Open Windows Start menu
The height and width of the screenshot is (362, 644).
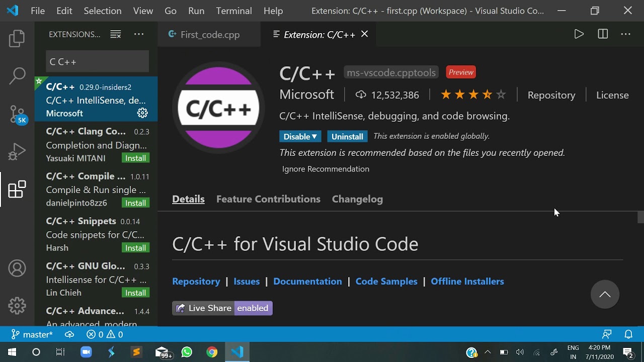pos(12,352)
